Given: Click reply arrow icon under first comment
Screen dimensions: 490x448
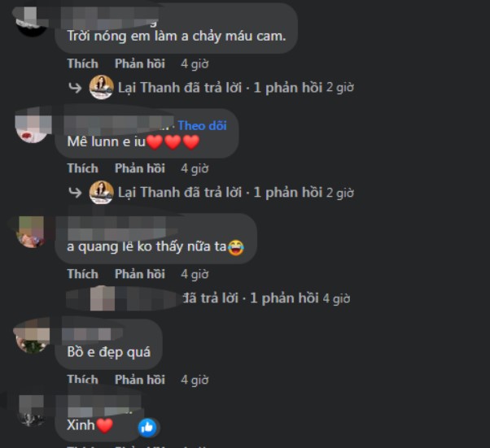Looking at the screenshot, I should pos(75,88).
